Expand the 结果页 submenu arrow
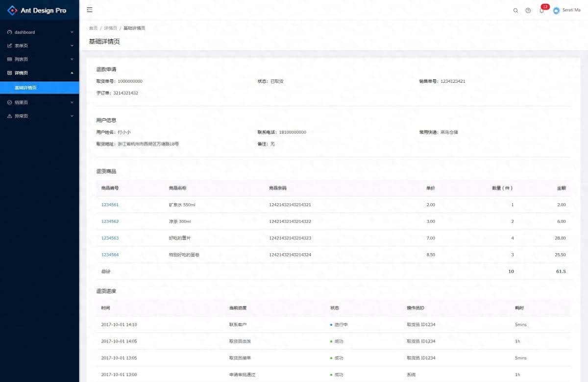588x382 pixels. 72,103
